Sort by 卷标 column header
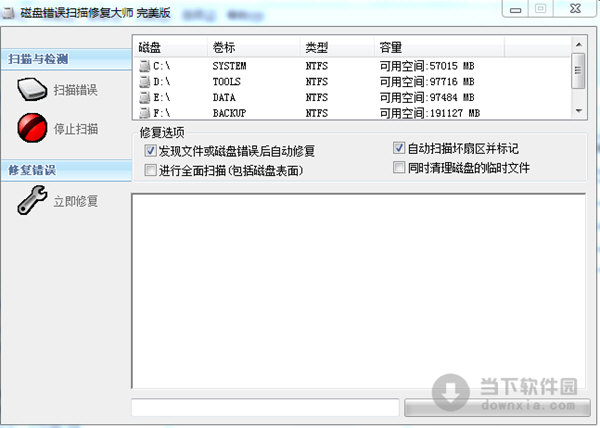Viewport: 600px width, 428px height. (253, 48)
